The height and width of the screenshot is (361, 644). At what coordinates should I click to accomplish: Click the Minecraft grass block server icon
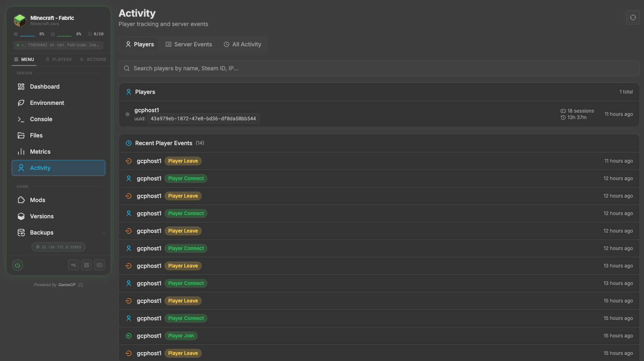[x=20, y=20]
